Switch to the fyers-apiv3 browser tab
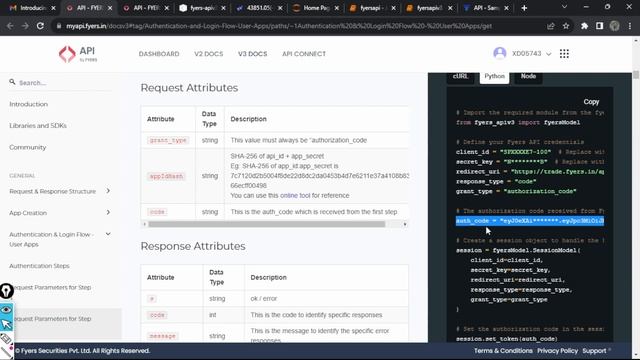 pos(202,8)
